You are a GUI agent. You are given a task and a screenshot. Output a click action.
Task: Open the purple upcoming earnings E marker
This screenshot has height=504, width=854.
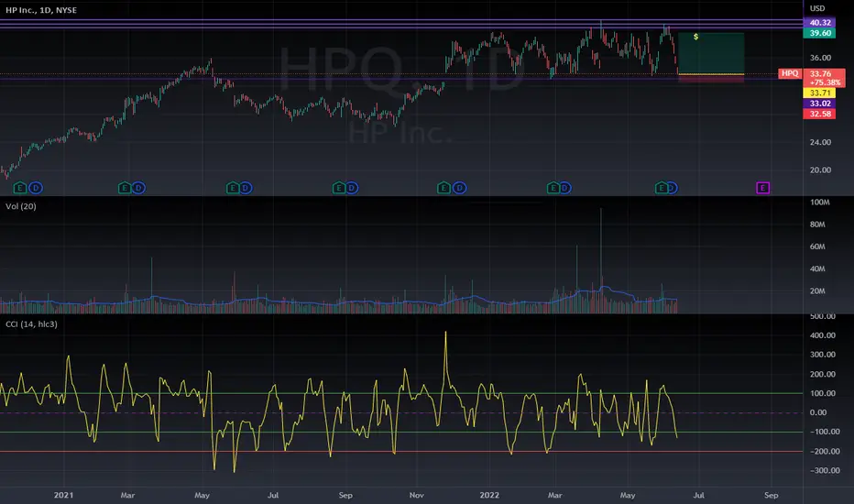click(x=762, y=188)
